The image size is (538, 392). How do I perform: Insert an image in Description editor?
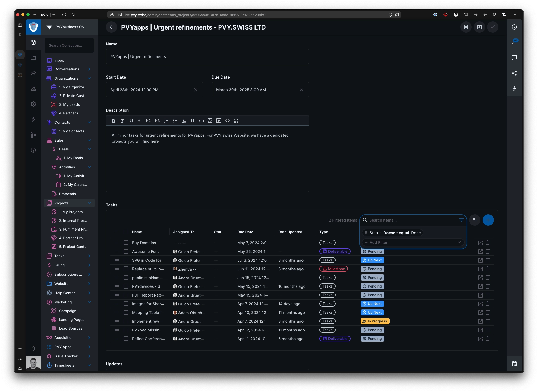(210, 121)
